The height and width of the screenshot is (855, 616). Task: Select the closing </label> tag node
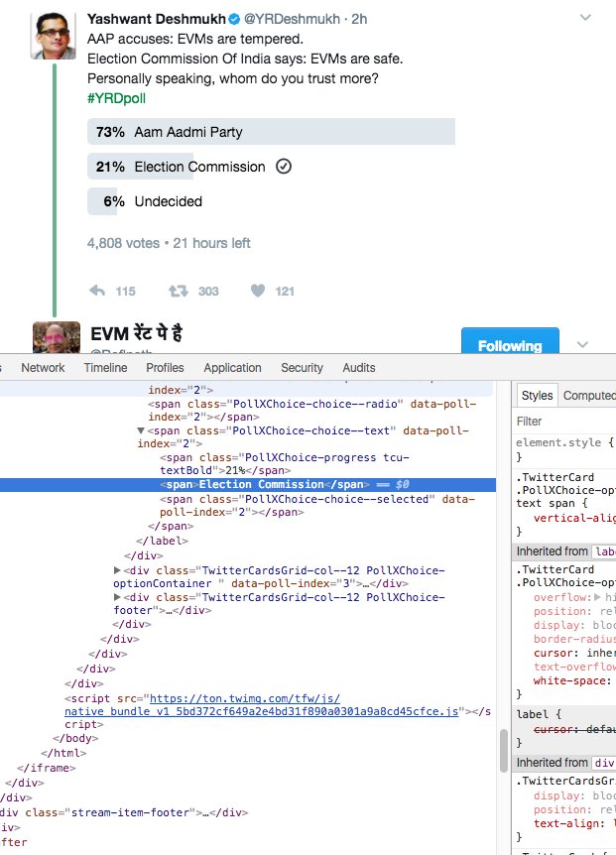(162, 541)
